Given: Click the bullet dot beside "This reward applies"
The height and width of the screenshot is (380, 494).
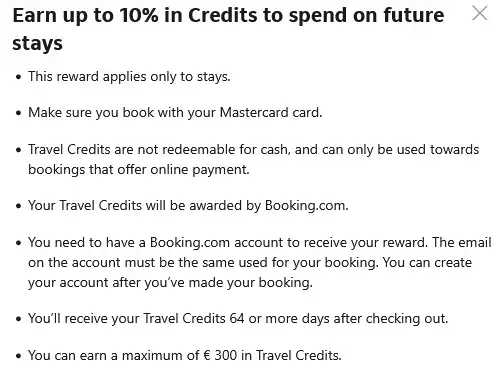Looking at the screenshot, I should 18,77.
